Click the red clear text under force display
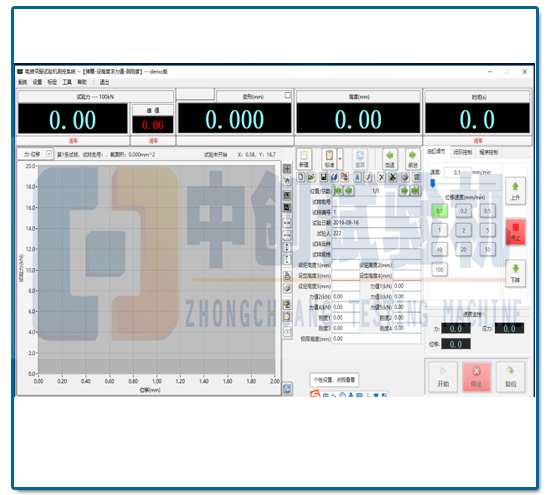The width and height of the screenshot is (550, 495). pyautogui.click(x=73, y=141)
